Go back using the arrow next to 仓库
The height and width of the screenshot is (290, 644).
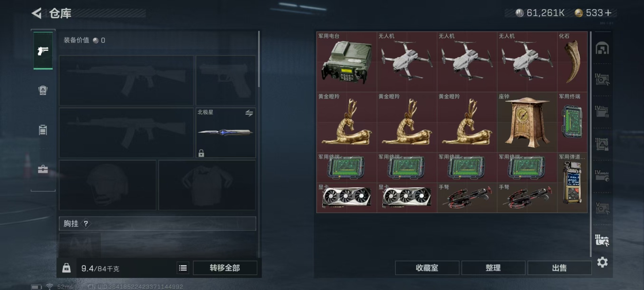pos(37,13)
